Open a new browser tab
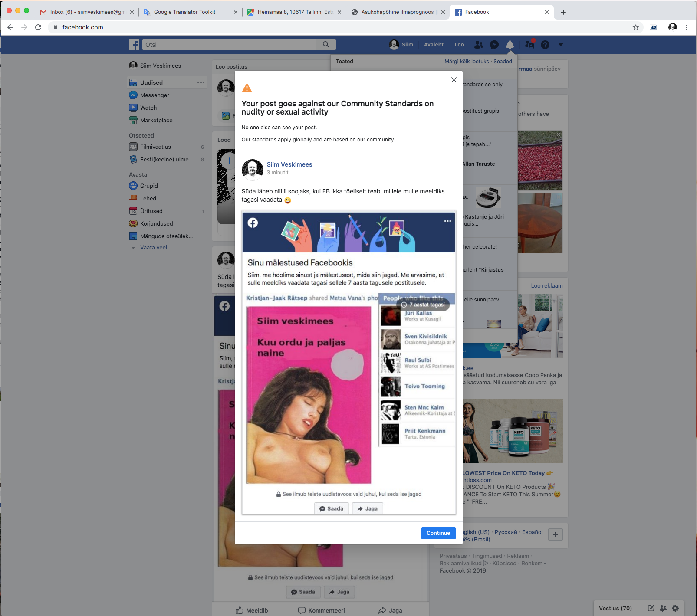The width and height of the screenshot is (697, 616). (563, 12)
